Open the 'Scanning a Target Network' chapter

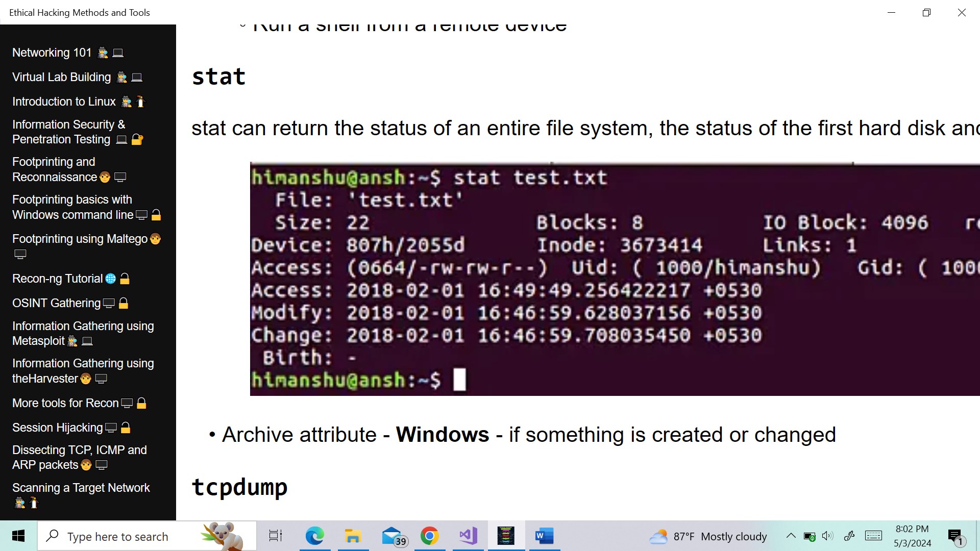click(81, 488)
